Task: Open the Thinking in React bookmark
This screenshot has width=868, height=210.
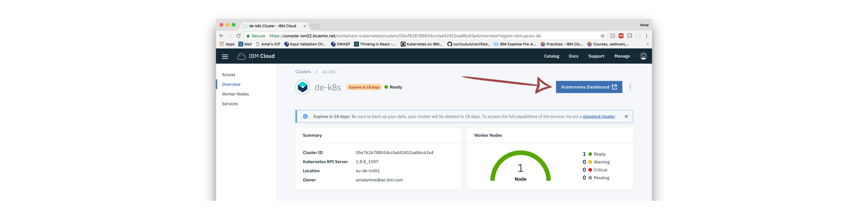Action: [375, 44]
